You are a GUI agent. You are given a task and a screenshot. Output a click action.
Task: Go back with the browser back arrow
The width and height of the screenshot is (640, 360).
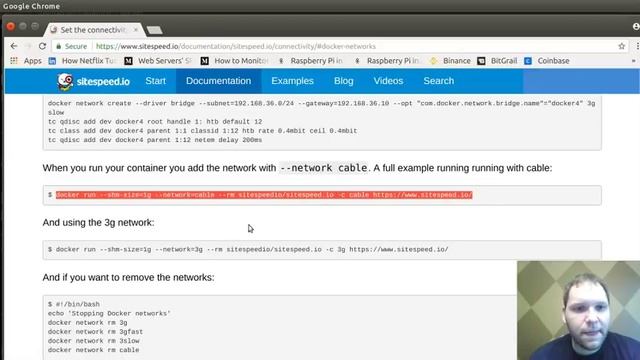click(14, 46)
